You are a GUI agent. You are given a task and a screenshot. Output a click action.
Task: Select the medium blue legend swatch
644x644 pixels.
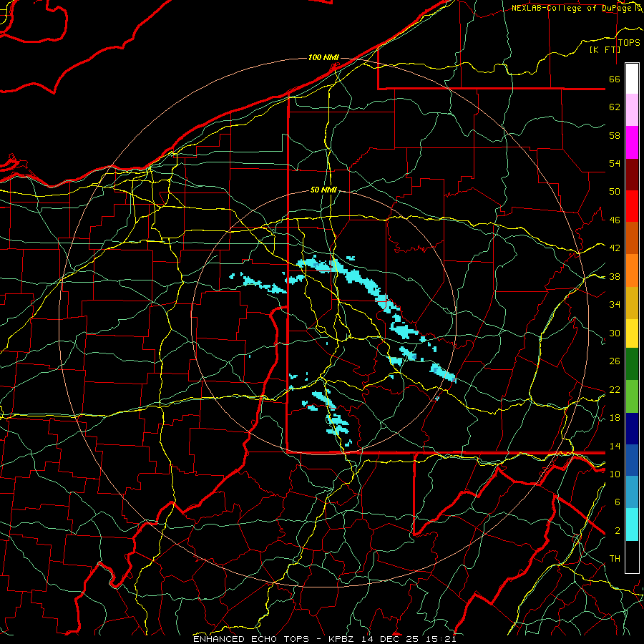point(632,460)
